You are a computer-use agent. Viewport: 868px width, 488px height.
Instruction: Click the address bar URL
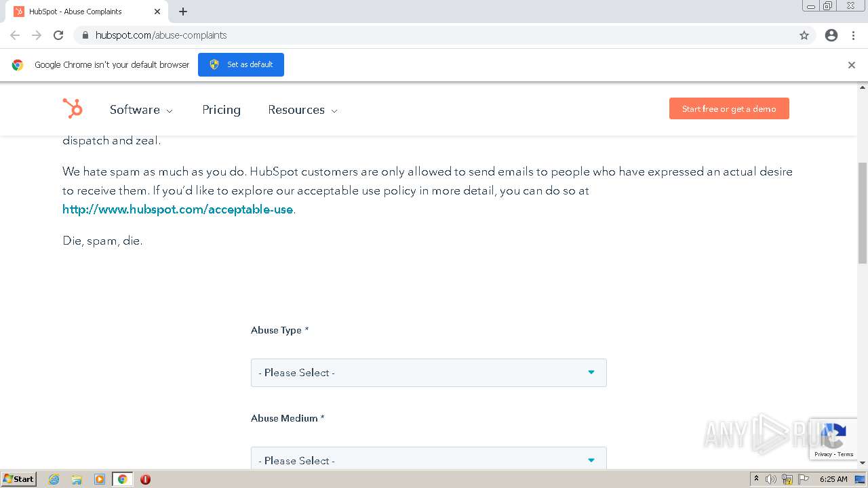click(x=161, y=35)
